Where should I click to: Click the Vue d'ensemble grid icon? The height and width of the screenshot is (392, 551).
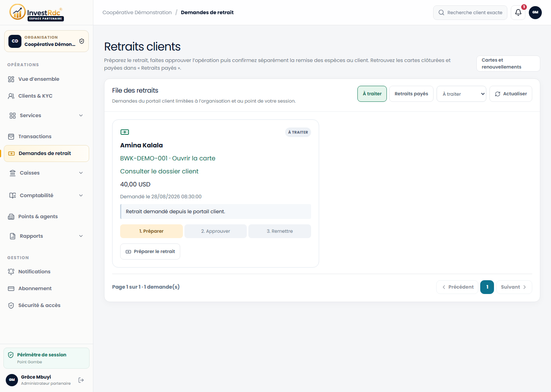click(11, 79)
